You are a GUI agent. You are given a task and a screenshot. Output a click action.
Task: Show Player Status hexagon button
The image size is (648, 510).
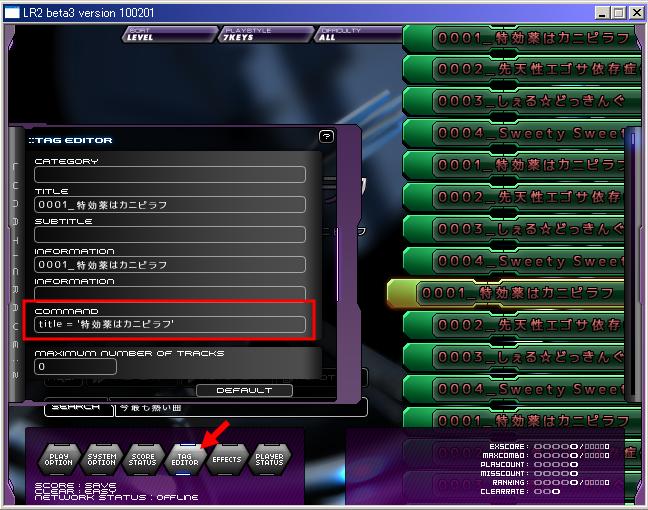[269, 460]
